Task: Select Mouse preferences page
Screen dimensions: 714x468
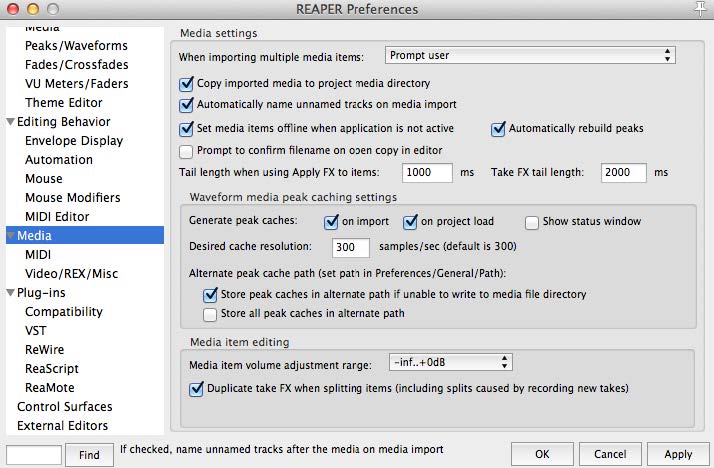Action: (x=44, y=179)
